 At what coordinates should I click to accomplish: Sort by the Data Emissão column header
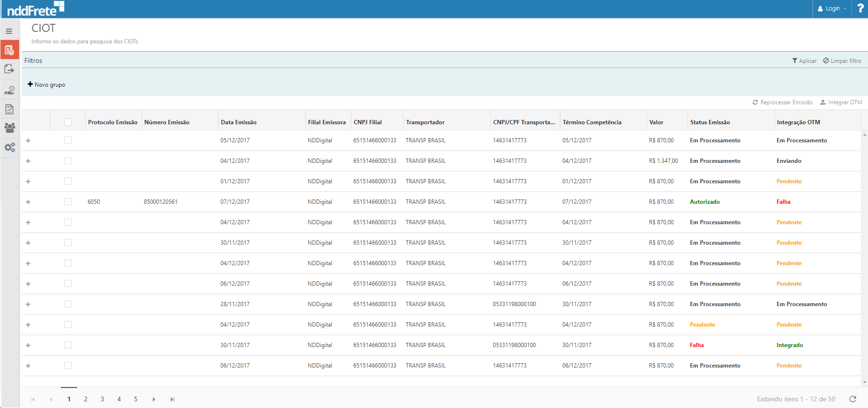click(x=239, y=122)
